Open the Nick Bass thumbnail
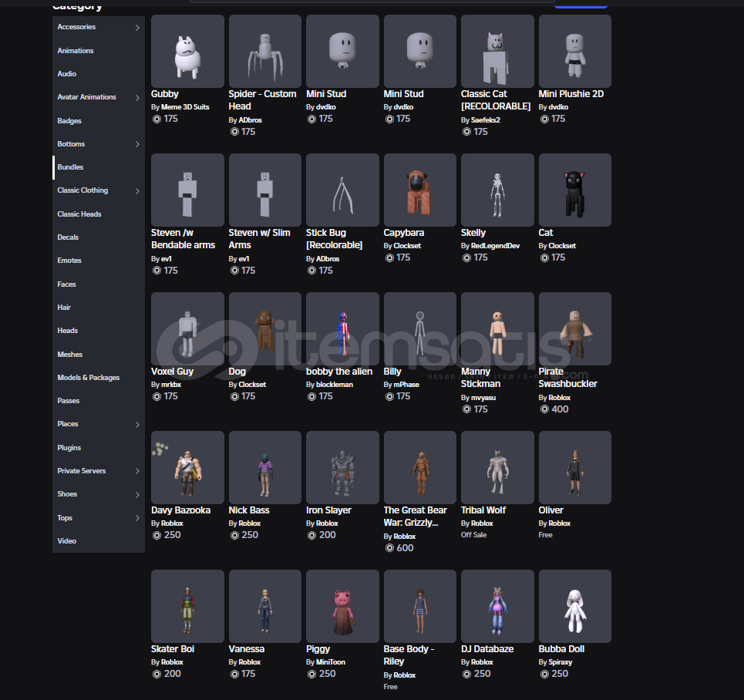Viewport: 744px width, 700px height. (x=264, y=467)
